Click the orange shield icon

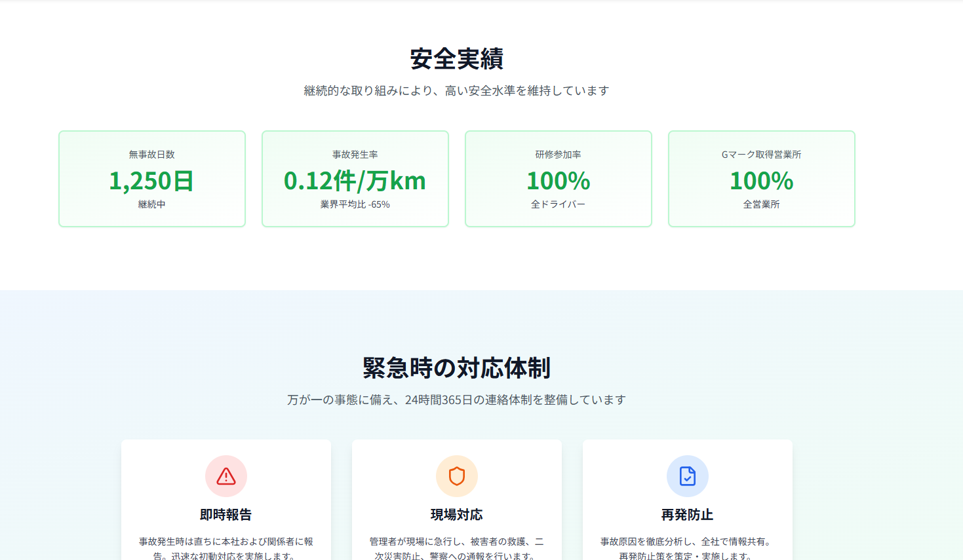pos(457,476)
